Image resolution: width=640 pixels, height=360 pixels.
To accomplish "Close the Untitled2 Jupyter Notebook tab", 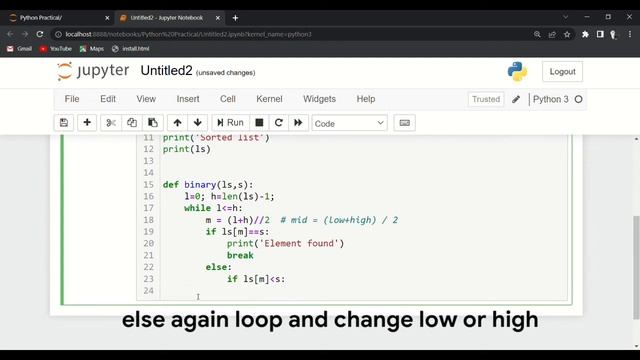I will (218, 18).
